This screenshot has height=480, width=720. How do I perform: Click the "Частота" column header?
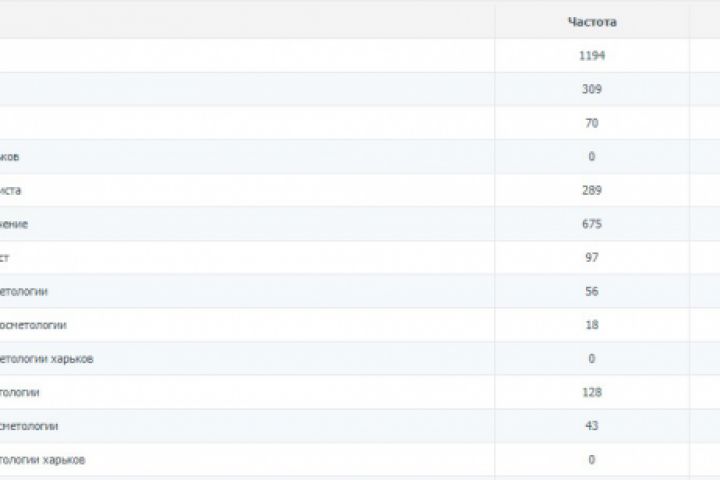click(x=592, y=21)
